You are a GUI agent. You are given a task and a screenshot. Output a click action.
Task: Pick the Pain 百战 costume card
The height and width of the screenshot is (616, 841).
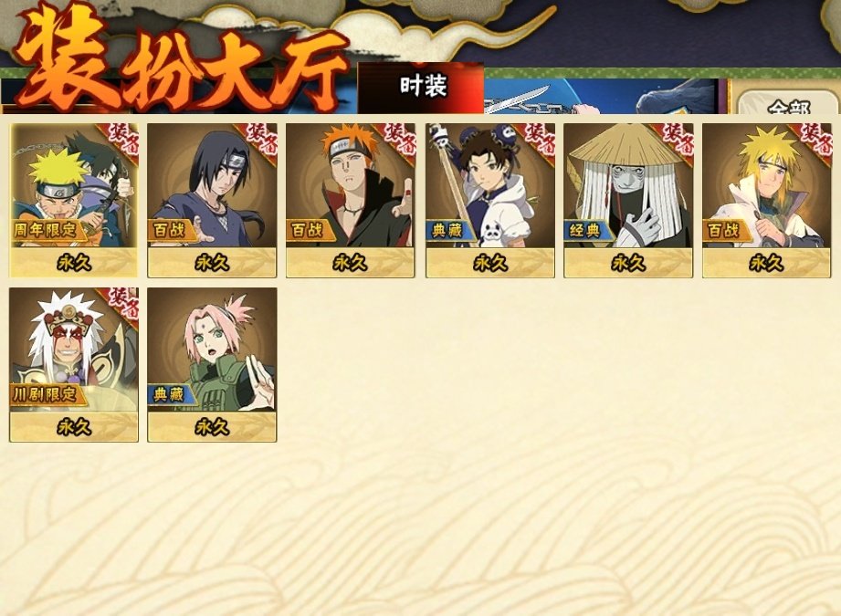pos(351,200)
